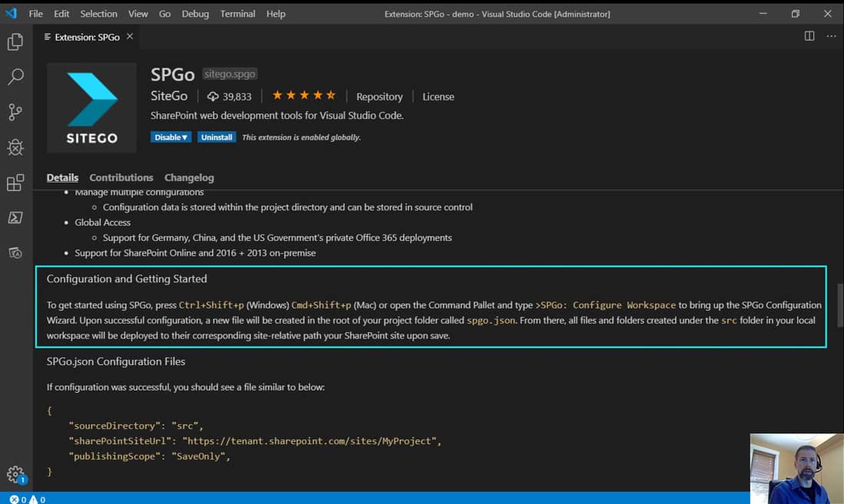Open the Explorer view in activity bar
This screenshot has width=844, height=504.
[15, 42]
